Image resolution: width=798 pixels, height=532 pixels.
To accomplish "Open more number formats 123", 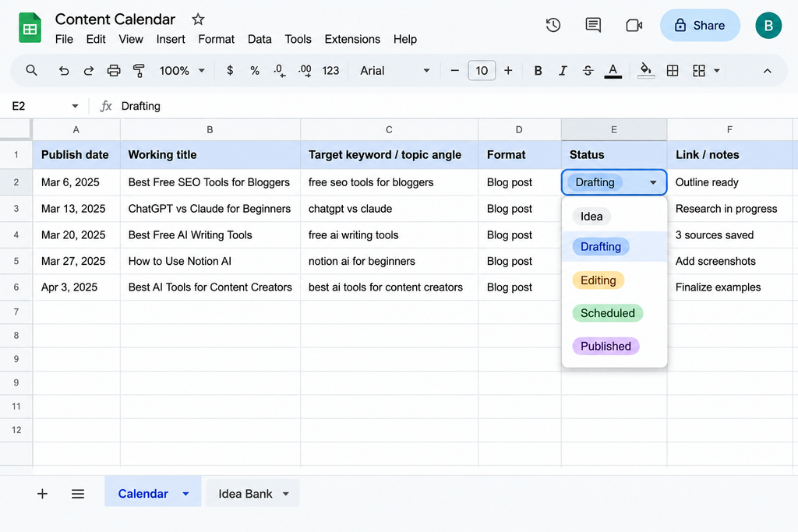I will (330, 71).
